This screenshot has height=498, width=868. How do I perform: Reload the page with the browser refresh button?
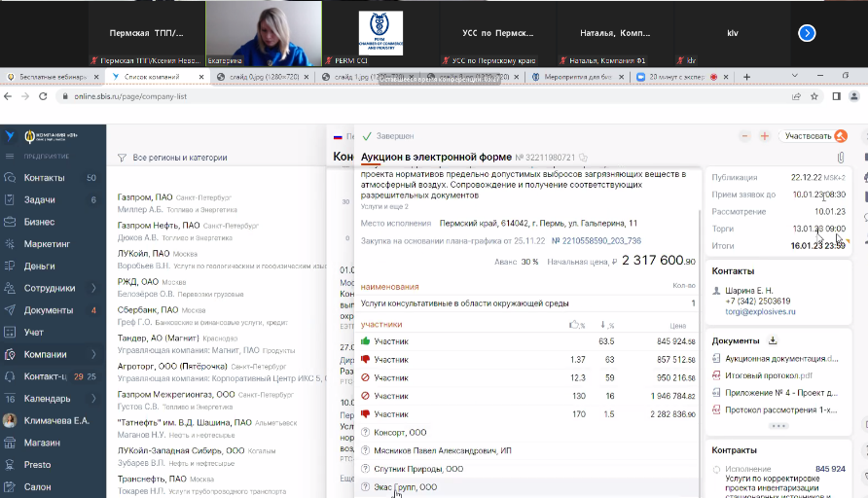[43, 96]
